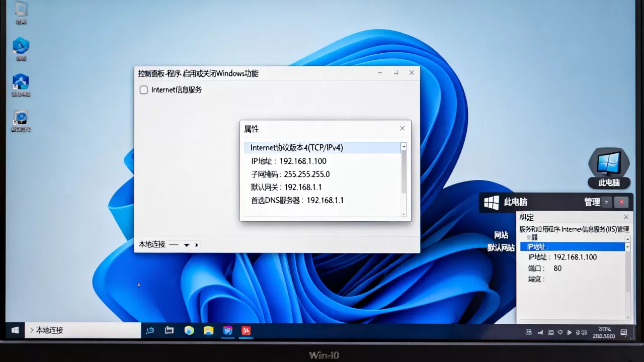This screenshot has width=644, height=362.
Task: Open the 此电脑 desktop monitor icon
Action: 609,168
